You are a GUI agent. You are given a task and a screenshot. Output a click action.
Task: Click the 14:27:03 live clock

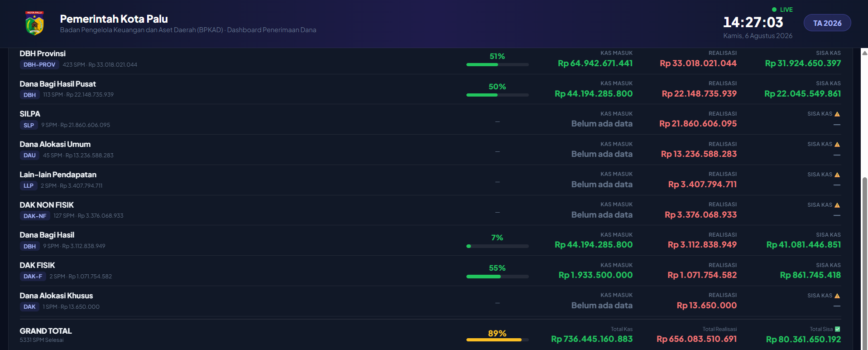(x=753, y=22)
